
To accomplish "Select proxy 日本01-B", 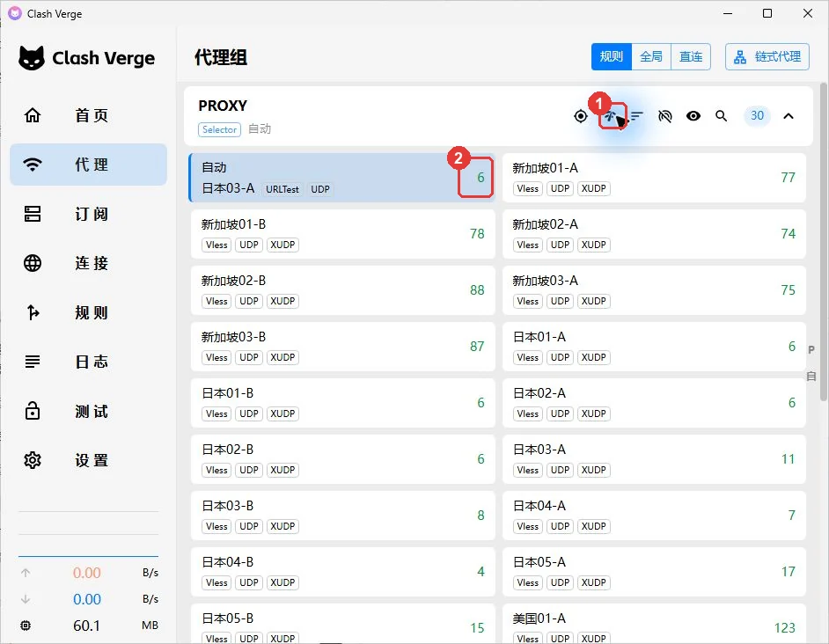I will tap(342, 403).
